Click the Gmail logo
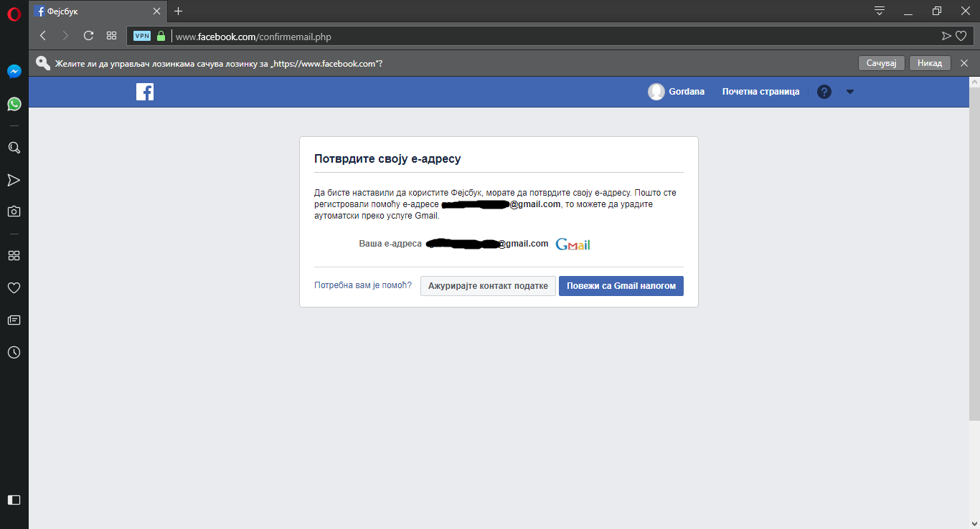This screenshot has height=529, width=980. (x=573, y=244)
